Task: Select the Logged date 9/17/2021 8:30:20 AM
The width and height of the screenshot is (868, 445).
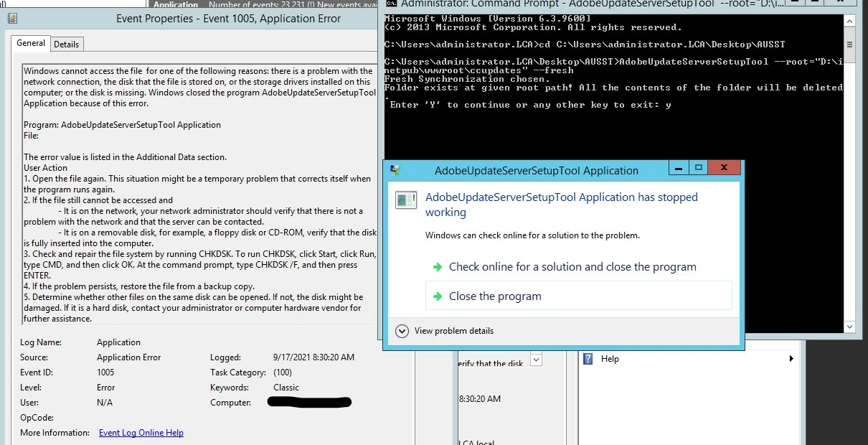Action: coord(313,357)
